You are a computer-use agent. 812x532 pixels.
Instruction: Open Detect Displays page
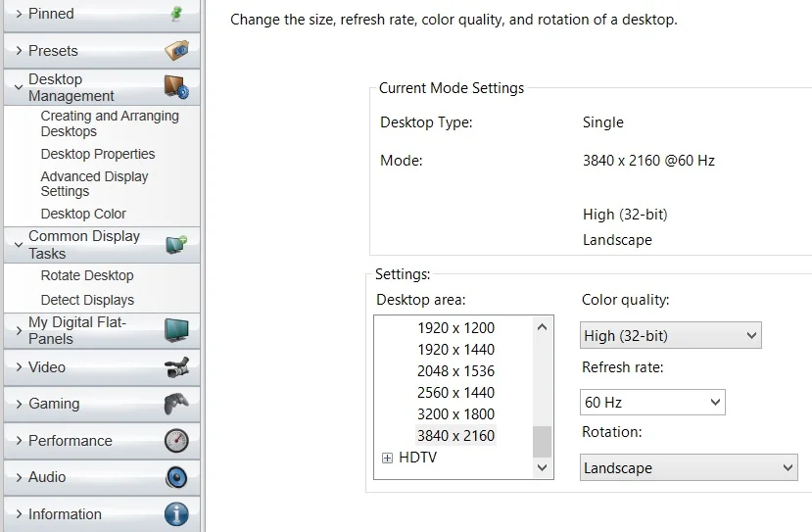click(87, 300)
